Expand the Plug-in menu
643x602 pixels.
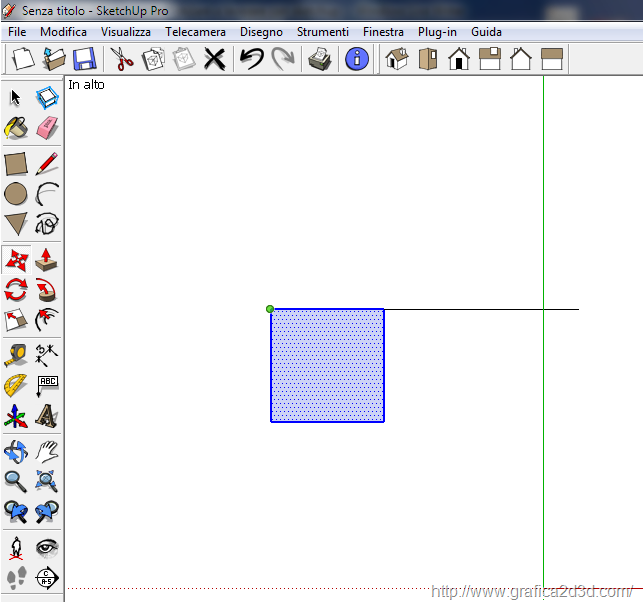tap(437, 32)
